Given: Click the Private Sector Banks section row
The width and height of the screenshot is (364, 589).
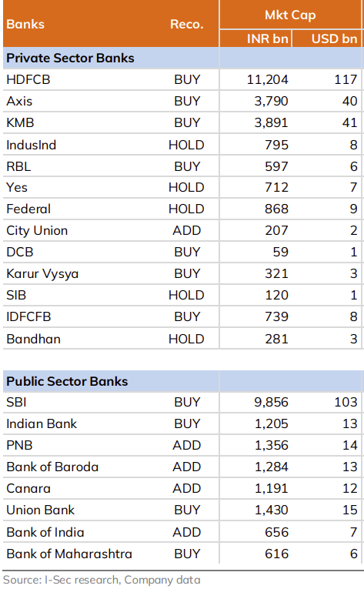Looking at the screenshot, I should click(183, 59).
